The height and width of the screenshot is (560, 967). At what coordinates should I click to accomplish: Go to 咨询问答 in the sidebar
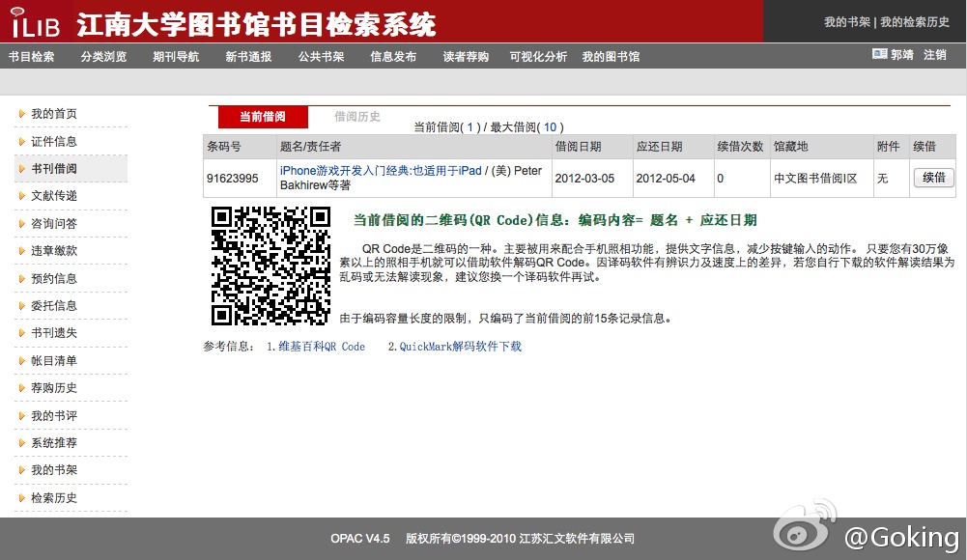point(54,224)
